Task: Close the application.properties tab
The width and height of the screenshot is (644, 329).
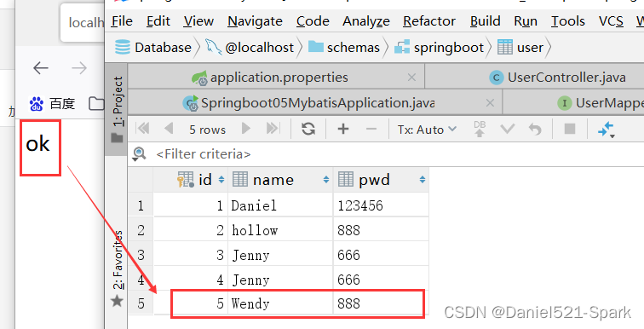Action: (x=411, y=78)
